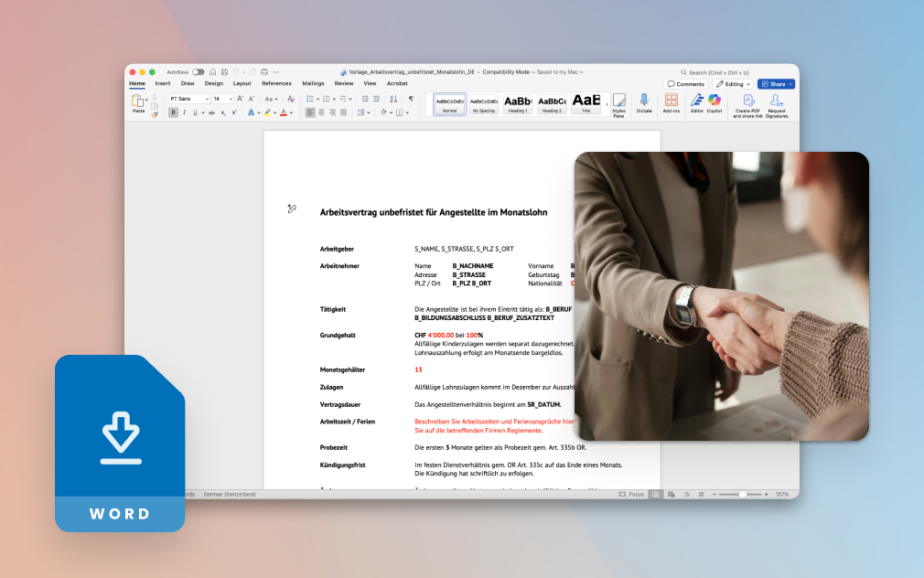Open the more options ellipsis in title bar
Screen dimensions: 924x578
[x=275, y=72]
